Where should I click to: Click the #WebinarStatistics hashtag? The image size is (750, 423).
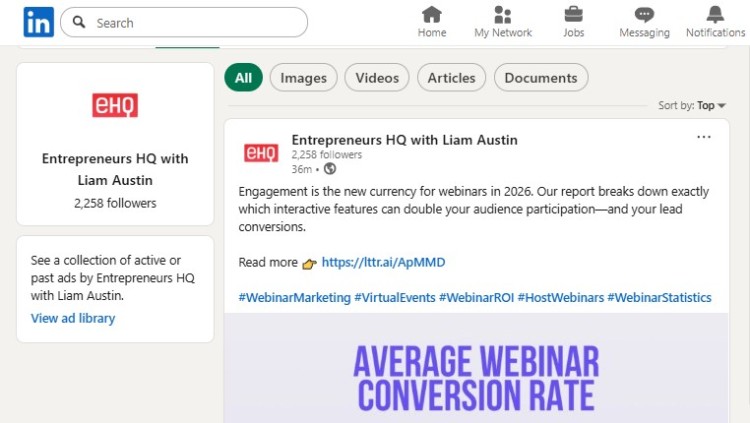[x=659, y=298]
